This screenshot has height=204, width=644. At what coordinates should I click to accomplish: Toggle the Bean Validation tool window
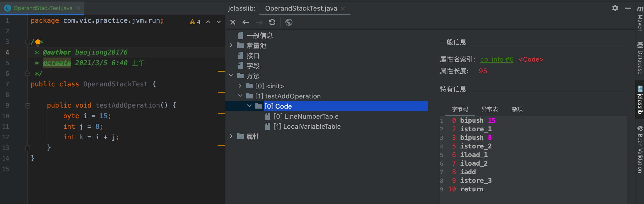(640, 149)
